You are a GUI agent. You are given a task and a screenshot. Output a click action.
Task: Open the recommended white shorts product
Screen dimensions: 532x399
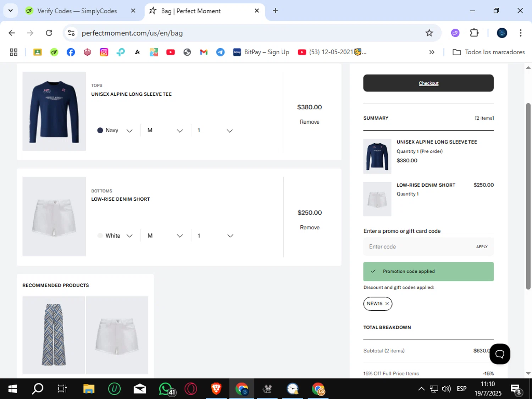coord(117,335)
